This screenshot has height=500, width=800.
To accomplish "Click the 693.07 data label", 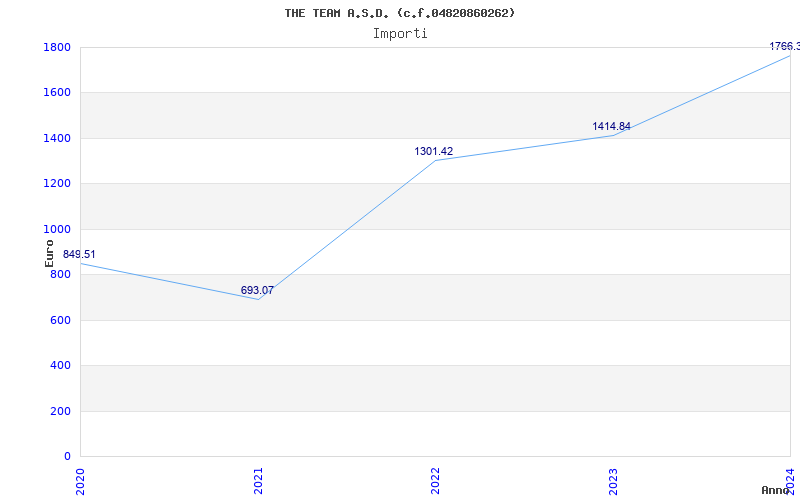I will coord(257,291).
